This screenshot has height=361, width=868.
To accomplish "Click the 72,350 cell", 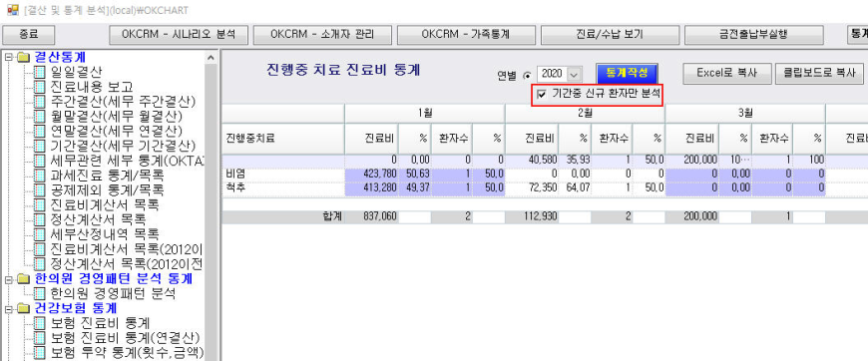I will point(532,187).
